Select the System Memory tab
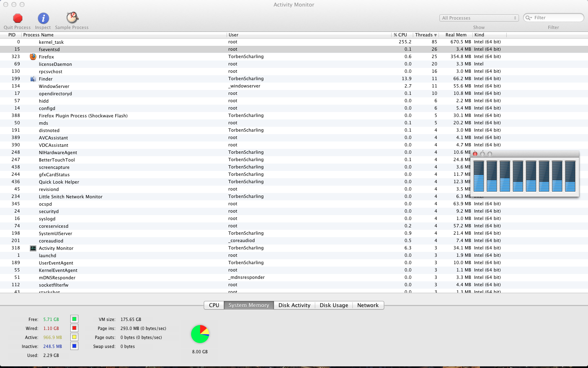The width and height of the screenshot is (588, 368). click(249, 305)
